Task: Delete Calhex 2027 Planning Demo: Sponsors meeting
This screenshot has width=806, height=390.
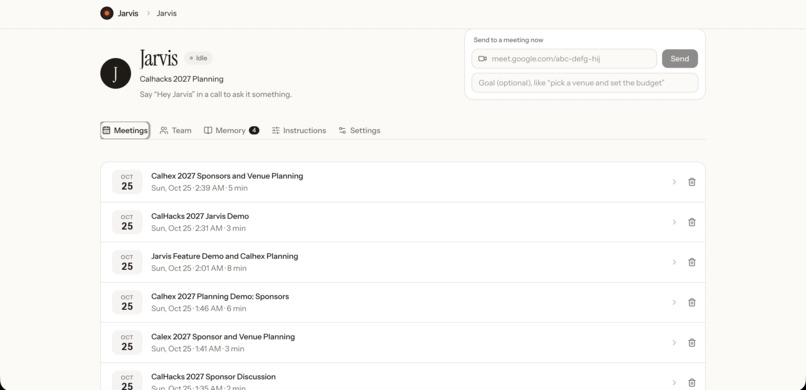Action: (692, 302)
